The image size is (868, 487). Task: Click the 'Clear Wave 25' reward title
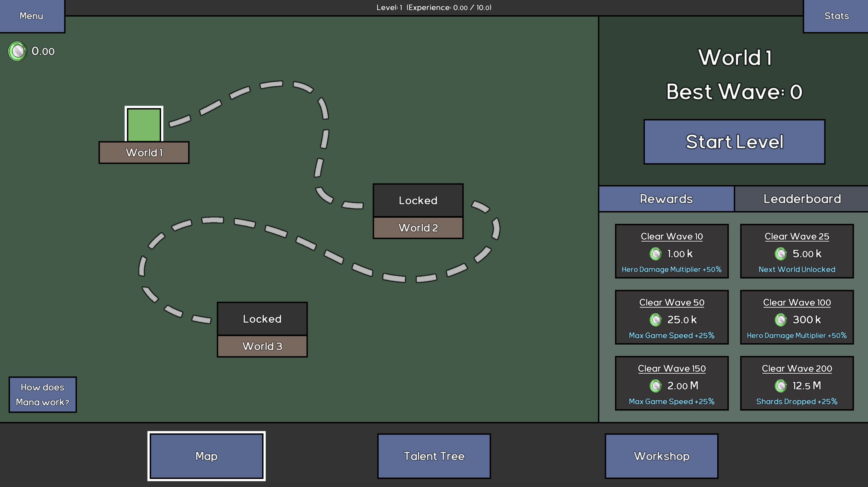(x=797, y=236)
